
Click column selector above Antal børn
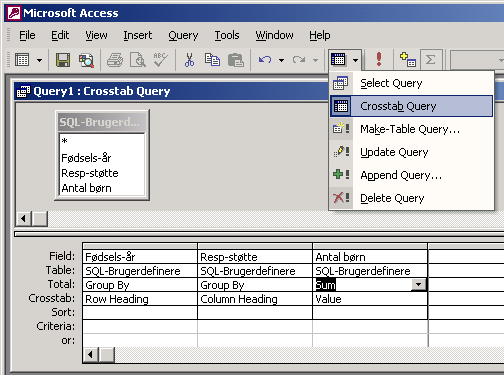[x=370, y=246]
